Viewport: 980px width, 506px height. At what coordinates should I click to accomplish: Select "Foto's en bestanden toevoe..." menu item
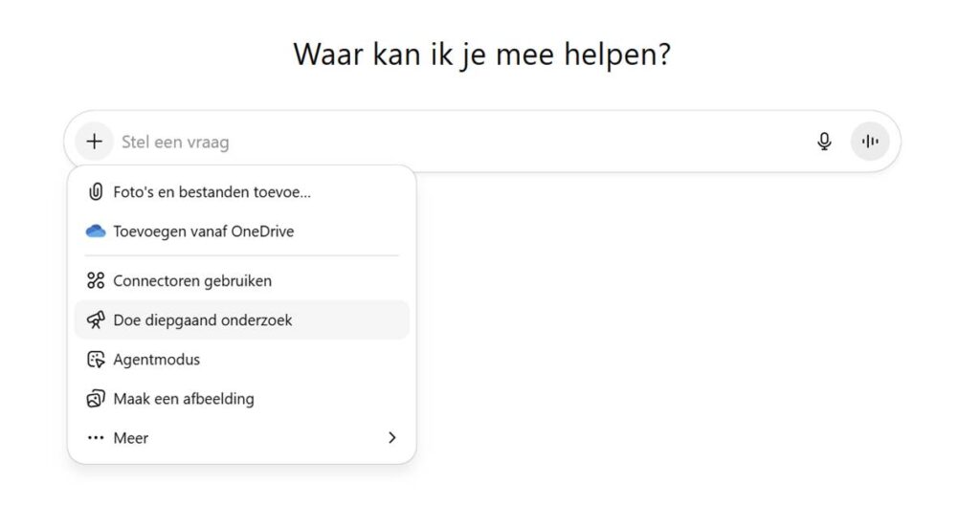[212, 191]
